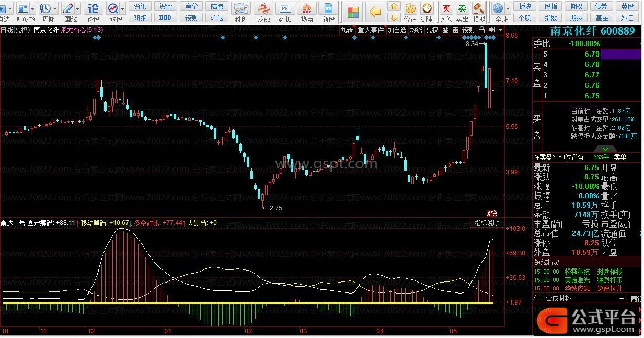Click the 沪伦 button
The image size is (644, 338).
[x=216, y=17]
